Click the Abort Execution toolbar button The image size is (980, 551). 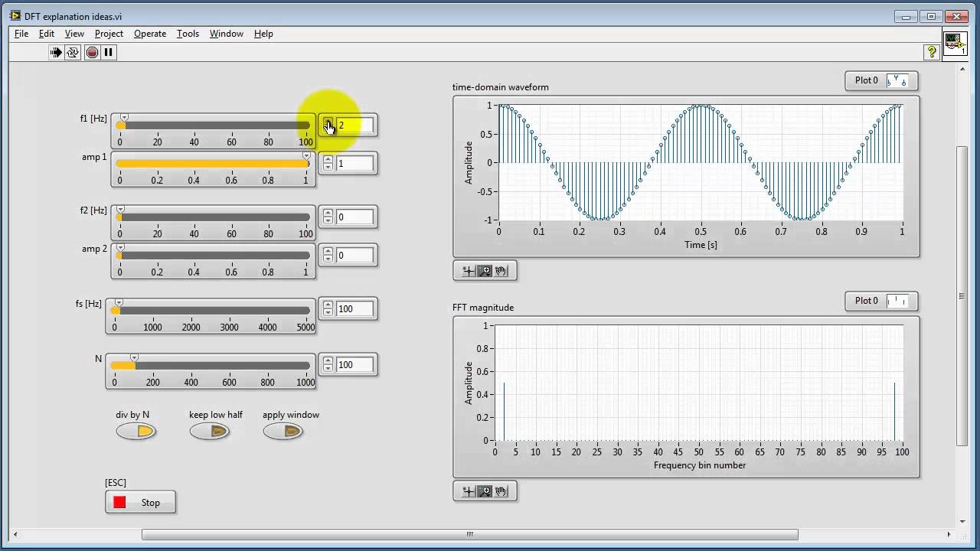tap(92, 52)
